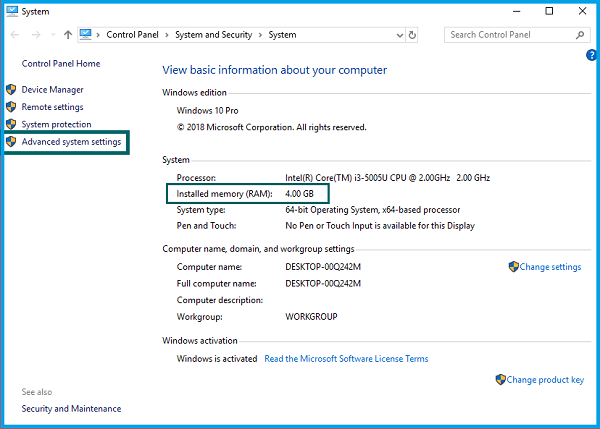Viewport: 600px width, 429px height.
Task: Click the computer icon in address bar
Action: 87,35
